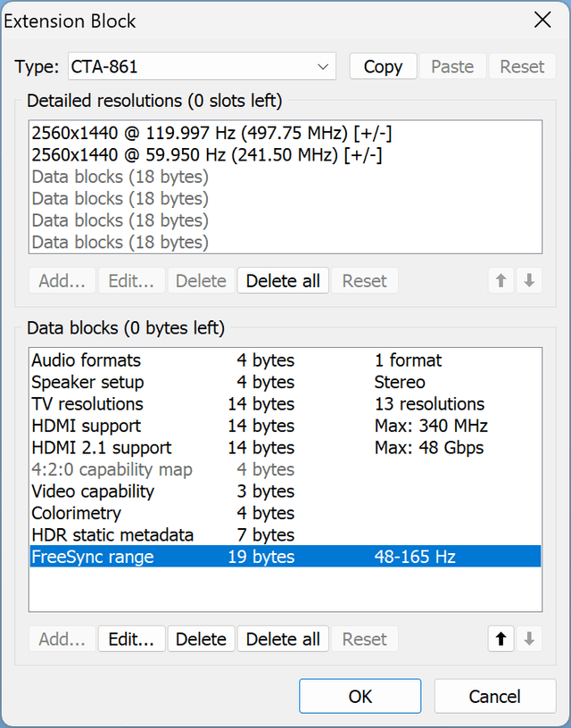Screen dimensions: 571x728
Task: Select the Colorimetry data block
Action: click(x=285, y=513)
